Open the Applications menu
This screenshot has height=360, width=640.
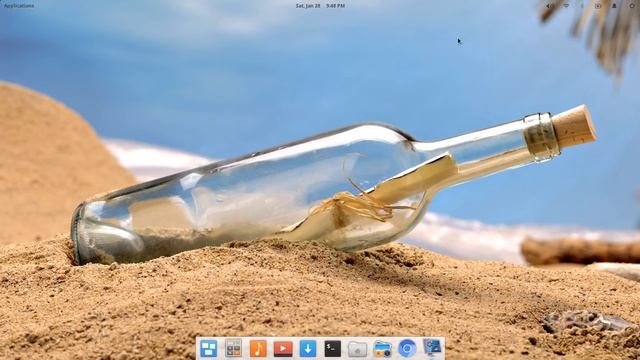click(19, 6)
